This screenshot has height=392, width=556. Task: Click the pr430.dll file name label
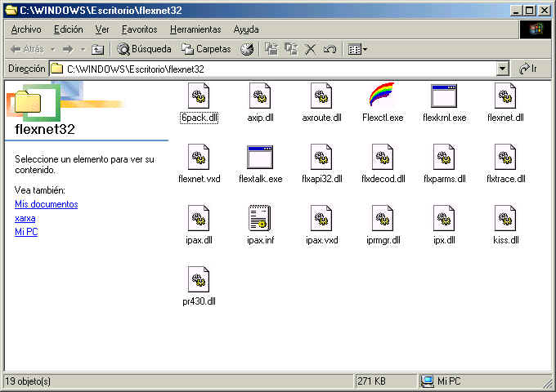click(199, 301)
